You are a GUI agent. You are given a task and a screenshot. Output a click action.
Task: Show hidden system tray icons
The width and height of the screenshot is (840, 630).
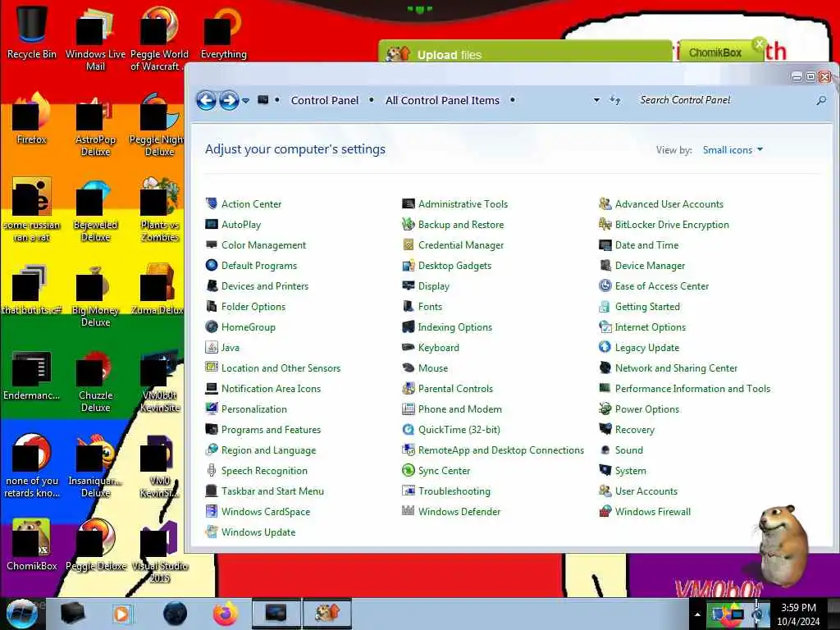697,614
